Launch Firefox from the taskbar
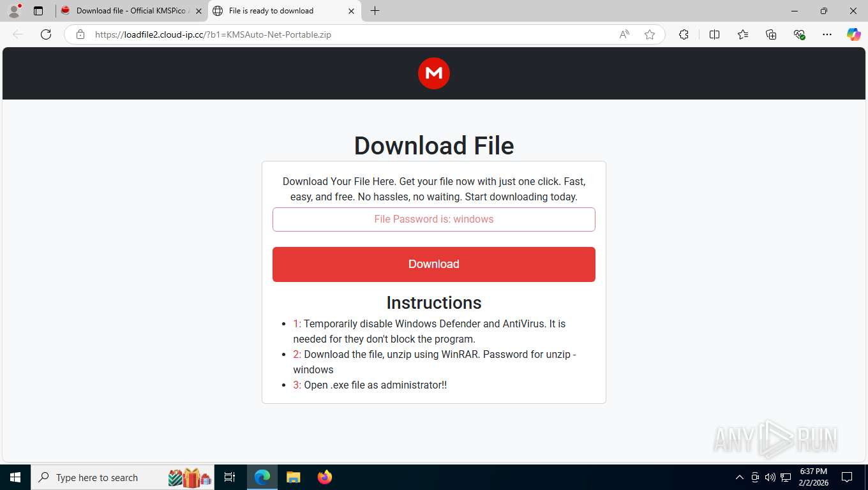868x490 pixels. tap(325, 477)
